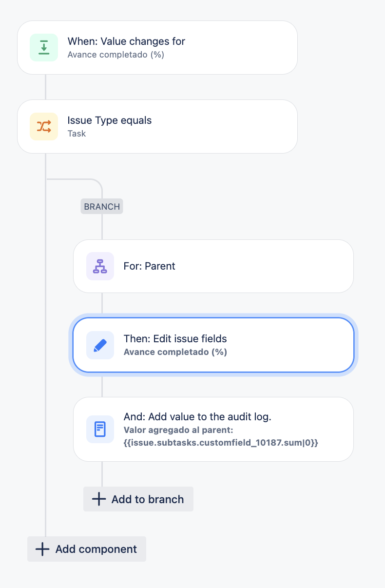This screenshot has height=588, width=385.
Task: Click the plus icon in Add component
Action: tap(42, 549)
